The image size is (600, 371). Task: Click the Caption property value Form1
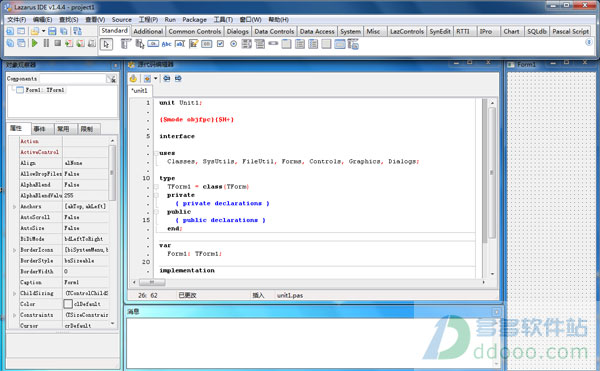pos(85,282)
